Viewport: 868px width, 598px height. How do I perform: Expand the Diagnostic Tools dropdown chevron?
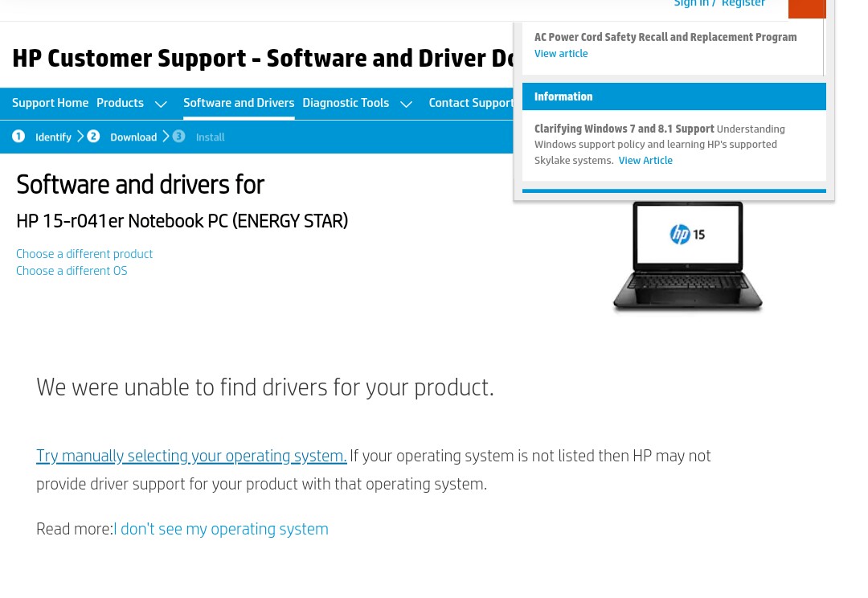tap(407, 104)
